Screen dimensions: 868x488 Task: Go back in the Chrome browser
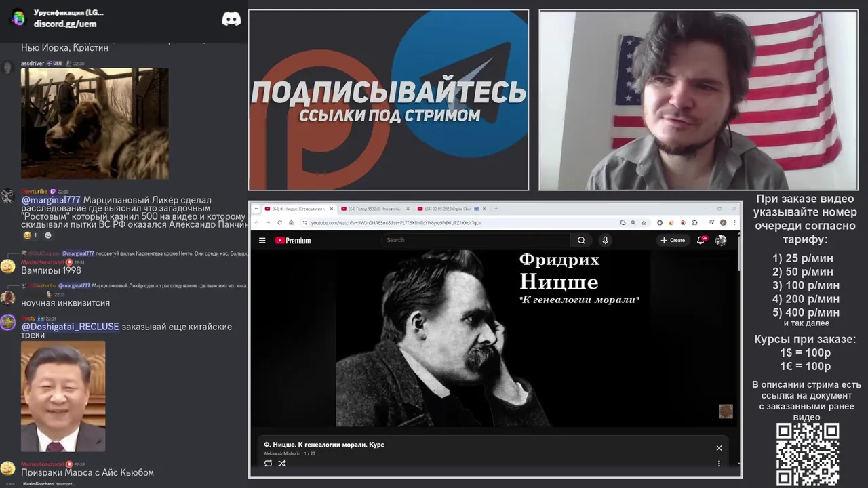click(x=256, y=222)
